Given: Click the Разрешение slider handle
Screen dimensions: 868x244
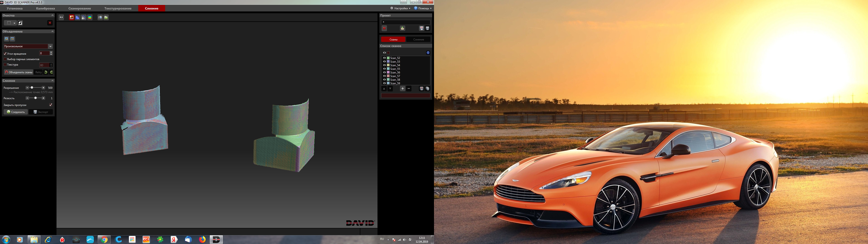Looking at the screenshot, I should tap(32, 88).
